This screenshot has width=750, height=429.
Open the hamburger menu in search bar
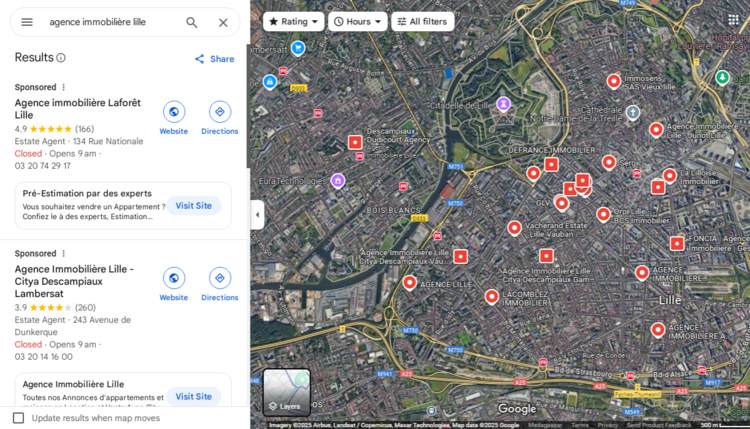click(27, 22)
